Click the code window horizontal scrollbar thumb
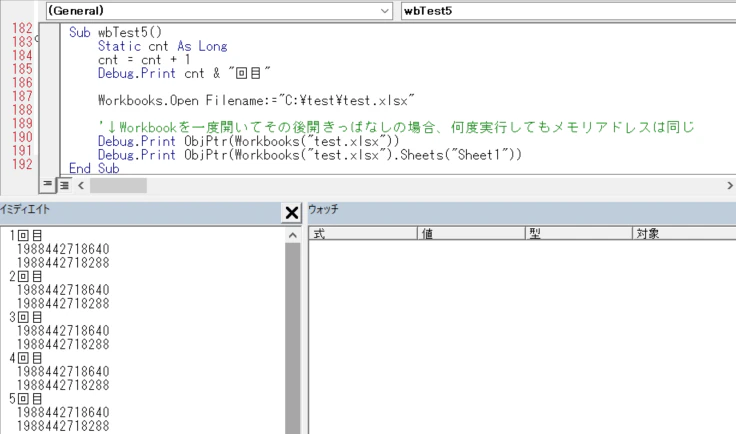The height and width of the screenshot is (434, 736). click(x=118, y=186)
